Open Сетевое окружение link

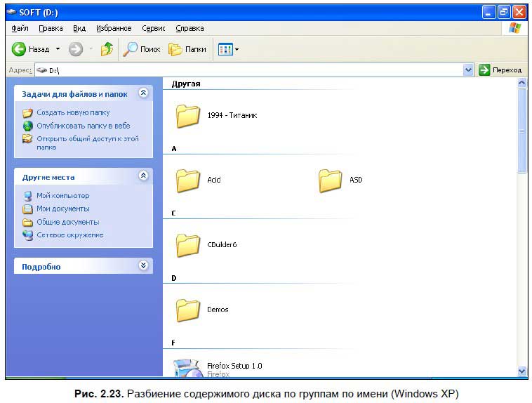pos(70,235)
